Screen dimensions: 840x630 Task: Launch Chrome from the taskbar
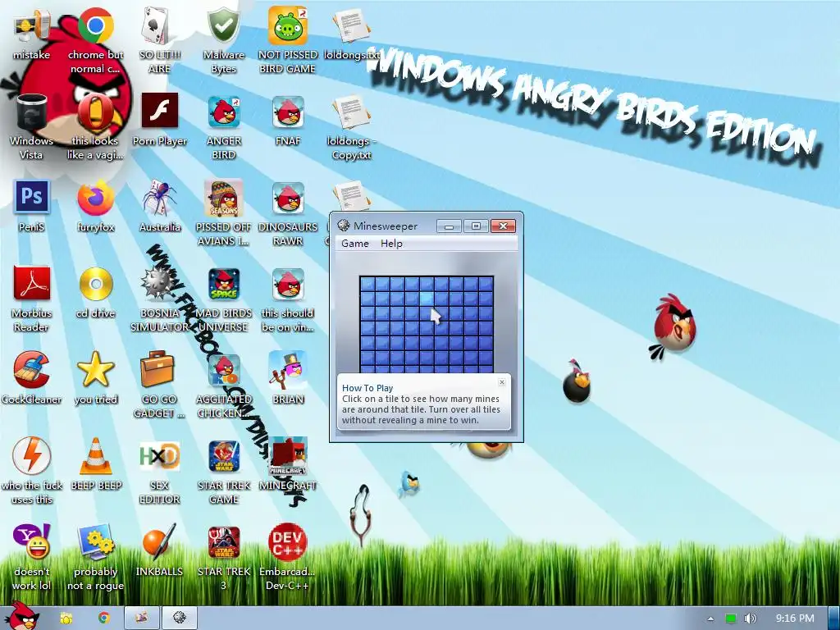(x=103, y=619)
